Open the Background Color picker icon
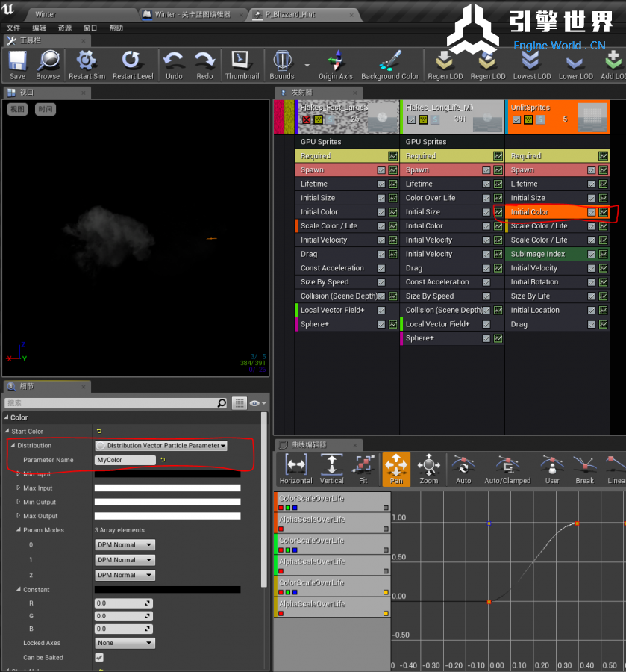Image resolution: width=626 pixels, height=672 pixels. (x=390, y=61)
